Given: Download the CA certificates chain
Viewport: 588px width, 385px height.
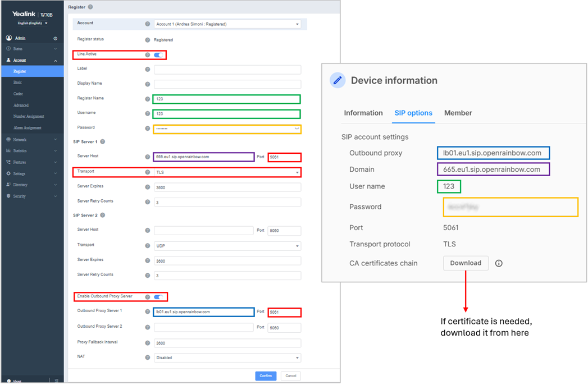Looking at the screenshot, I should tap(466, 263).
